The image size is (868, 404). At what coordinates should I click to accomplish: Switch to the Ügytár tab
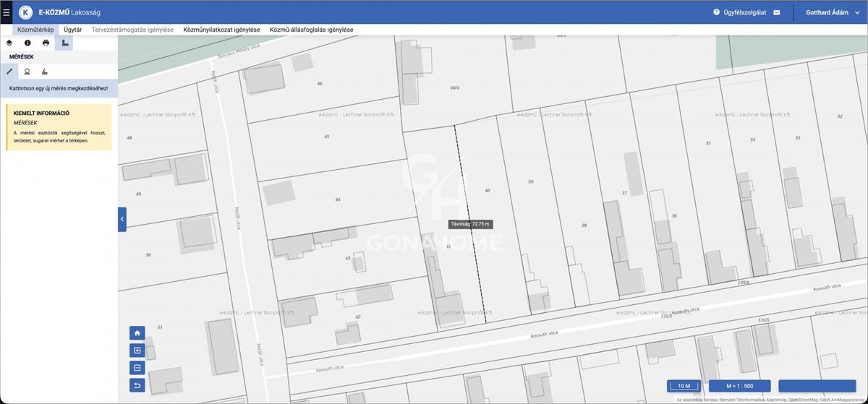(x=72, y=30)
